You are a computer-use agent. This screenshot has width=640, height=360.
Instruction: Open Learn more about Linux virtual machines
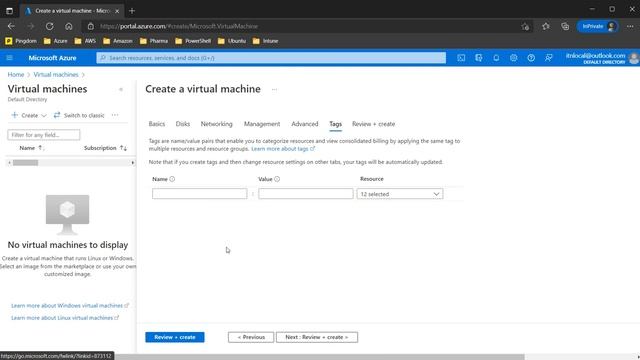[65, 318]
